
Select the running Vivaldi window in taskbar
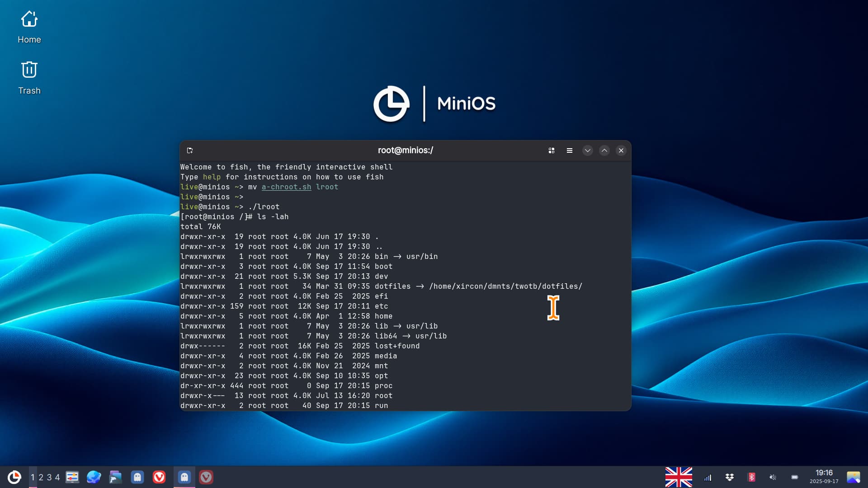coord(206,477)
